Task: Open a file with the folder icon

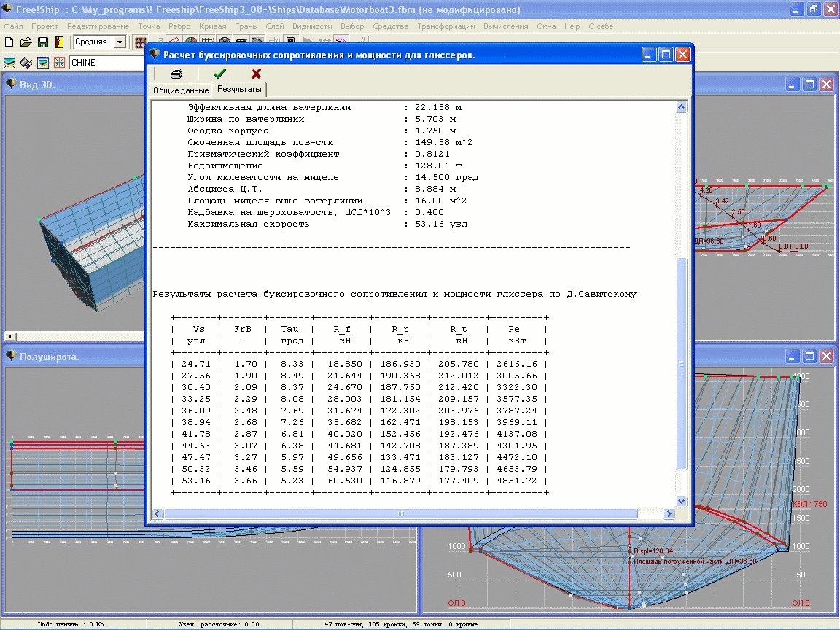Action: [26, 42]
